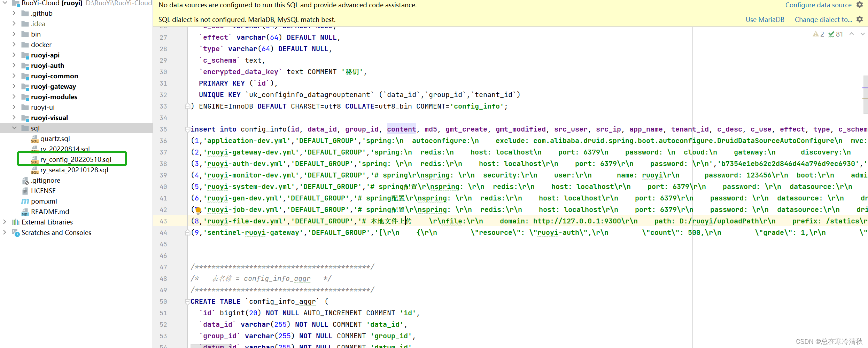This screenshot has height=348, width=868.
Task: Click config_info_aggr comment on line 48
Action: point(277,279)
